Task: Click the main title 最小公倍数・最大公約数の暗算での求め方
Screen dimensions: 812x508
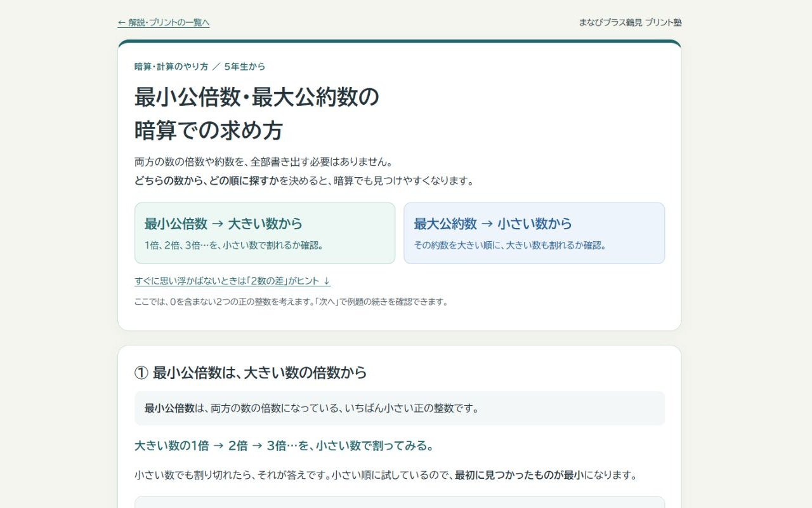Action: [x=257, y=114]
